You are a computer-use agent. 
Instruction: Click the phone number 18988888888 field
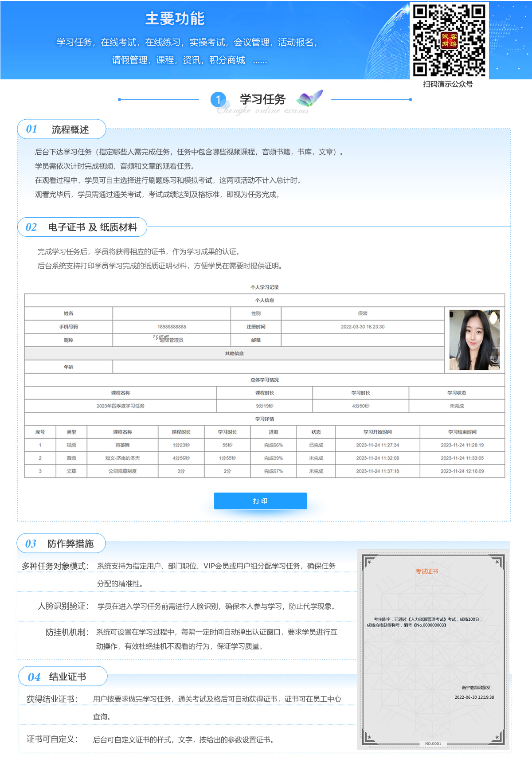point(172,327)
